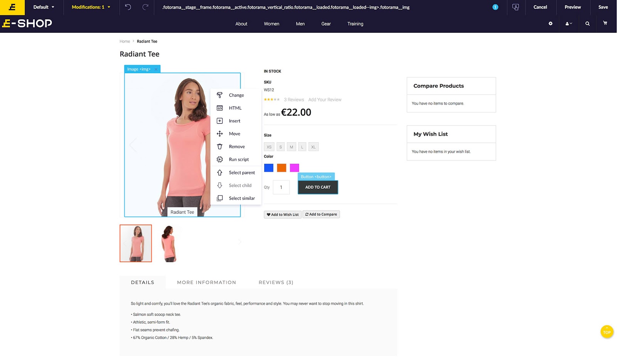Click the Preview button
Screen dimensions: 617x364
click(x=573, y=7)
